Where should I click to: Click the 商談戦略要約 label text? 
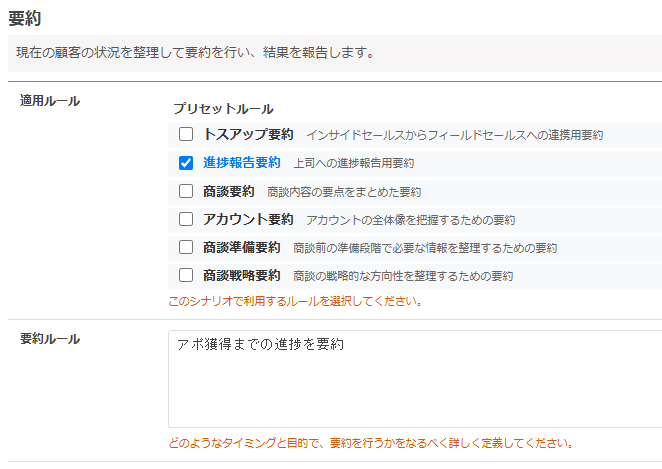pyautogui.click(x=241, y=275)
